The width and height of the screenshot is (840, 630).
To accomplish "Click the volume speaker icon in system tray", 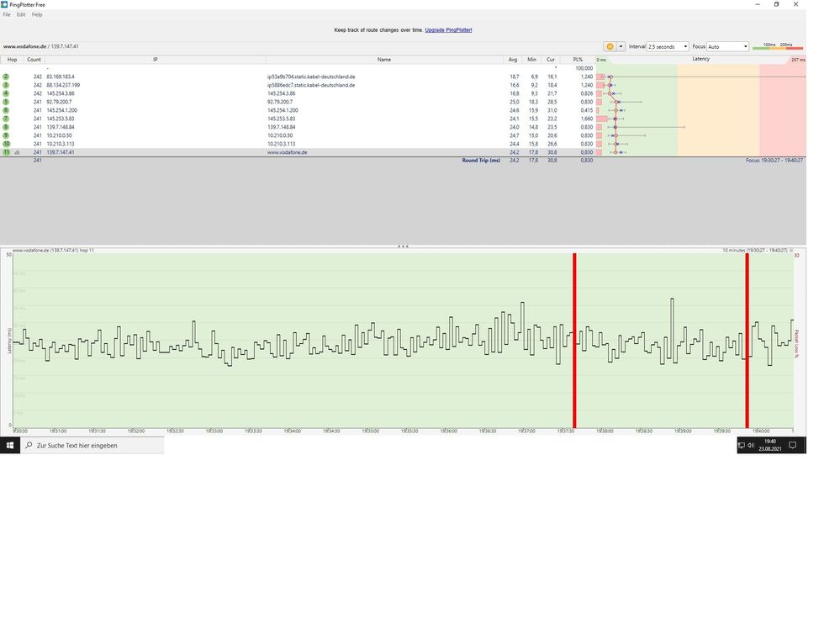I will [x=751, y=445].
